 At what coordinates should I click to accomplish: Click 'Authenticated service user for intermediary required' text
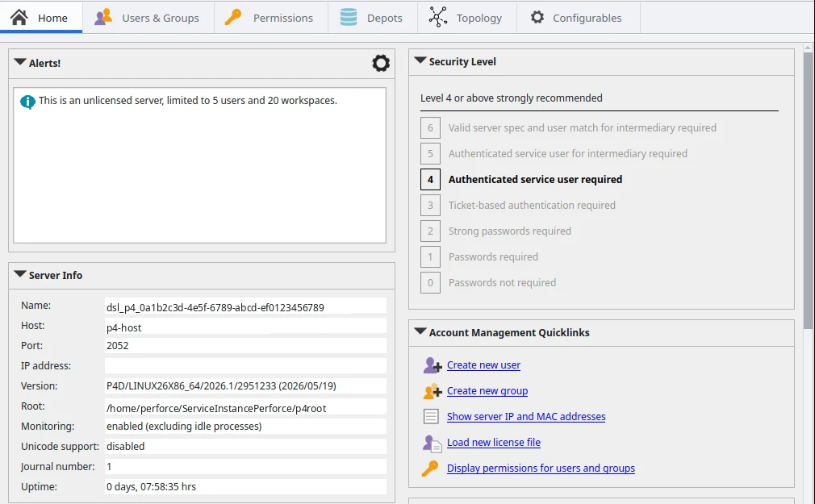(567, 154)
